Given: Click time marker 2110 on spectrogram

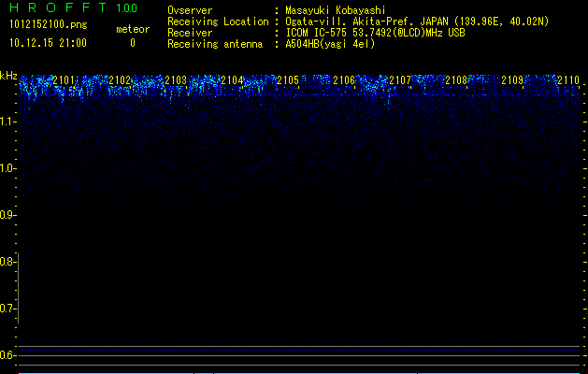Looking at the screenshot, I should tap(568, 80).
